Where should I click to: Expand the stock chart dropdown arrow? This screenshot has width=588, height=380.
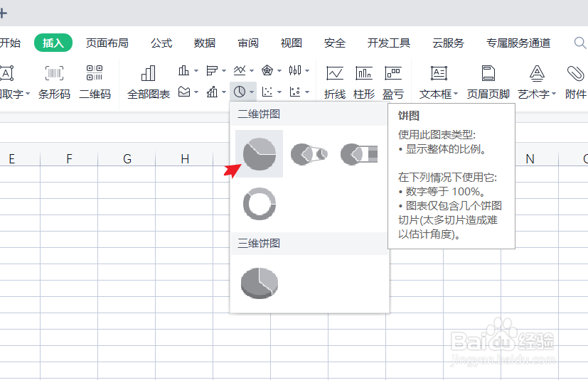307,70
